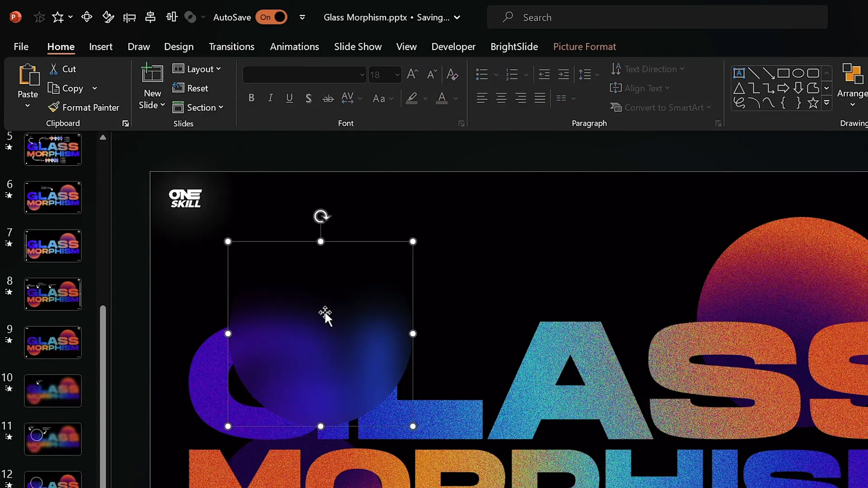Toggle Center alignment
This screenshot has width=868, height=488.
point(501,98)
